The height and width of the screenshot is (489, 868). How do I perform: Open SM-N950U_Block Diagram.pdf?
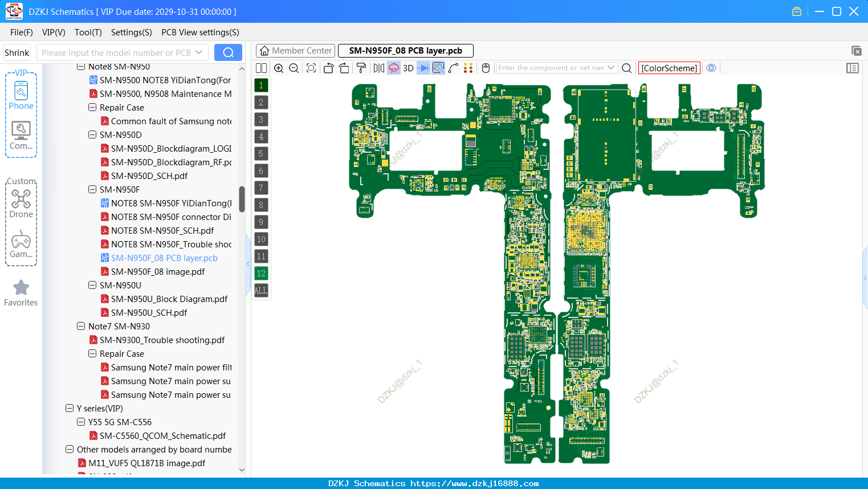click(169, 299)
